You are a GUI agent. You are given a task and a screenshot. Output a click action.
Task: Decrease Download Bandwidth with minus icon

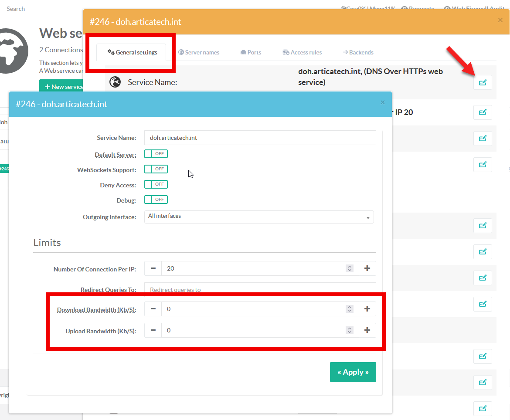click(x=153, y=309)
